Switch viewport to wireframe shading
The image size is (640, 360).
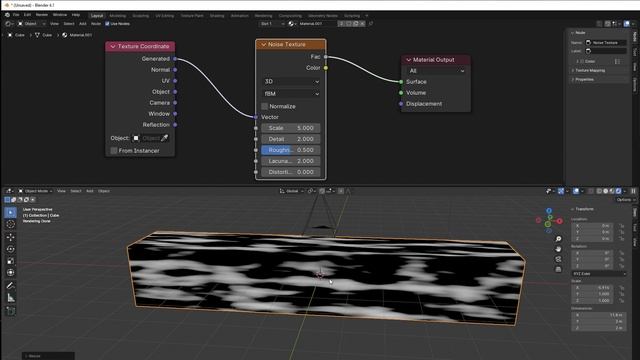click(x=599, y=191)
